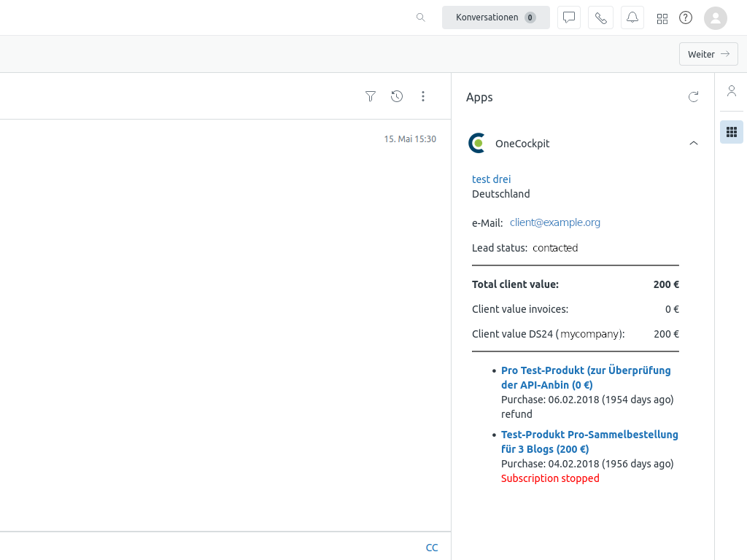Filter the conversation with the funnel icon
747x560 pixels.
coord(371,96)
